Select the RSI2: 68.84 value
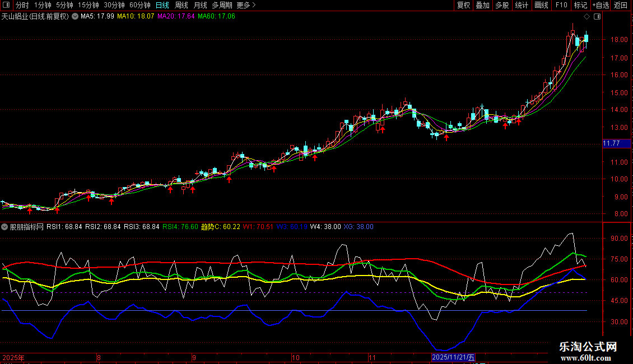 click(103, 227)
